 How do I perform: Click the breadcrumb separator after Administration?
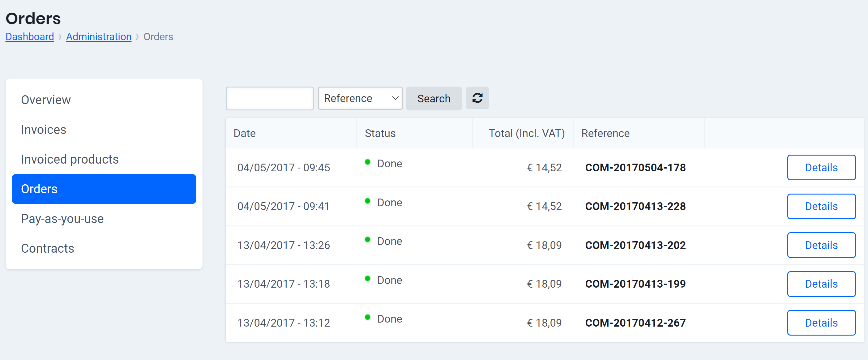137,37
